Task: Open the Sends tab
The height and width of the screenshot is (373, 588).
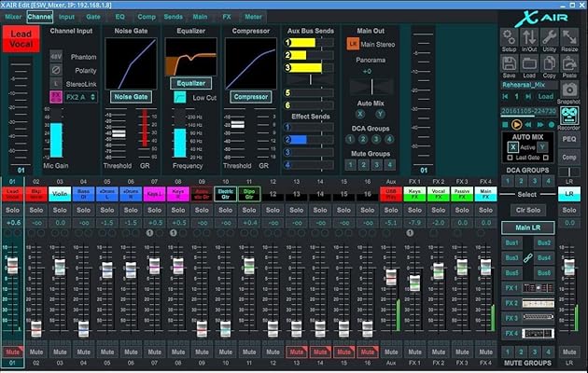Action: pyautogui.click(x=173, y=17)
